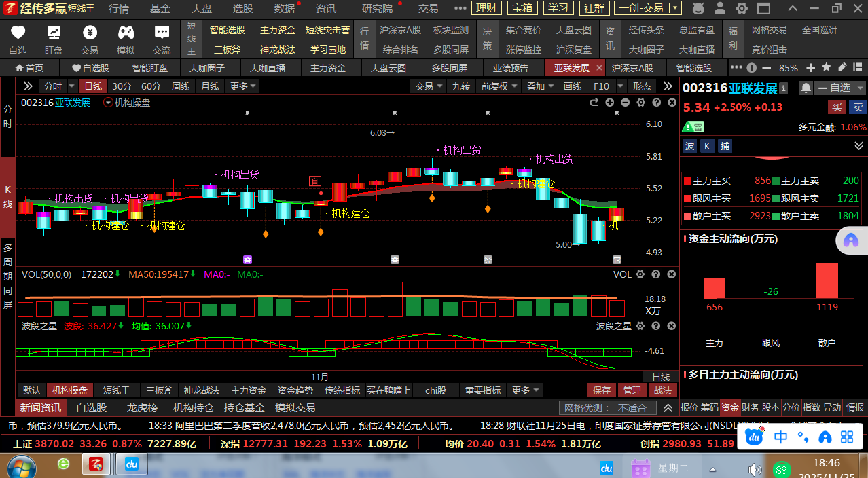The height and width of the screenshot is (478, 868).
Task: Toggle the K button in quote panel
Action: [x=708, y=146]
